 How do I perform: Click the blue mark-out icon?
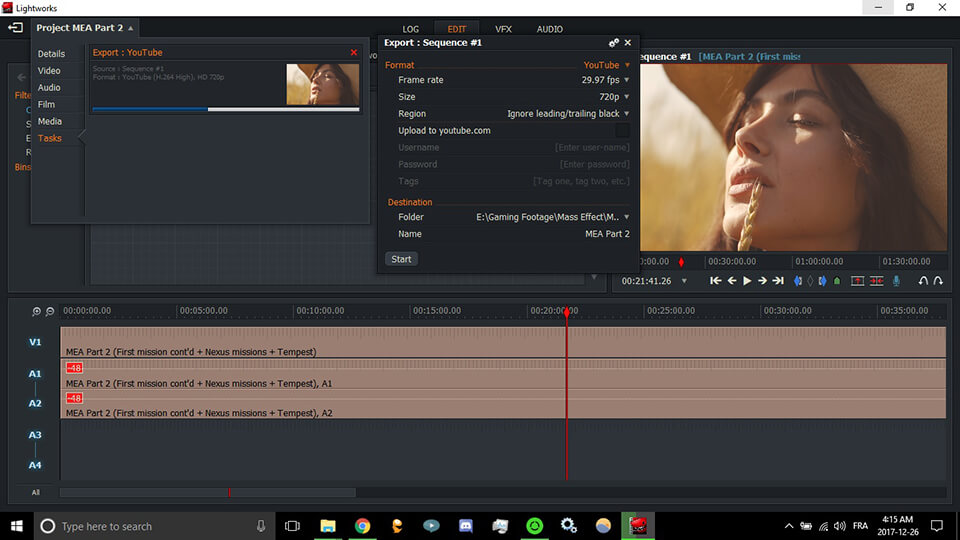pyautogui.click(x=822, y=280)
